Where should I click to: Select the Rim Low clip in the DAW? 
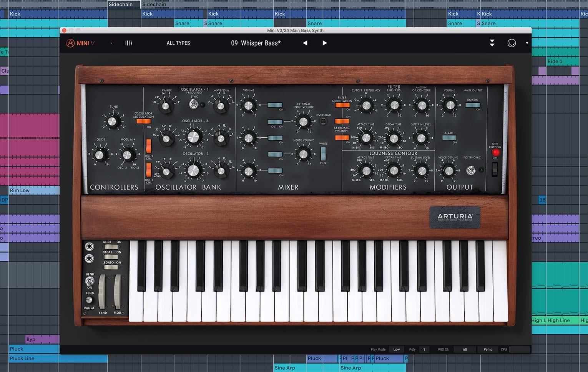(x=34, y=190)
